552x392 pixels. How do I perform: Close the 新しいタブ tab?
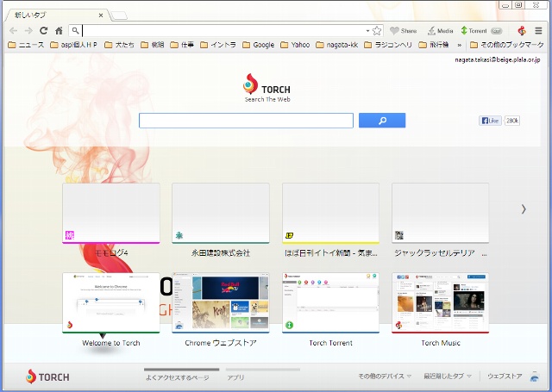pos(101,16)
